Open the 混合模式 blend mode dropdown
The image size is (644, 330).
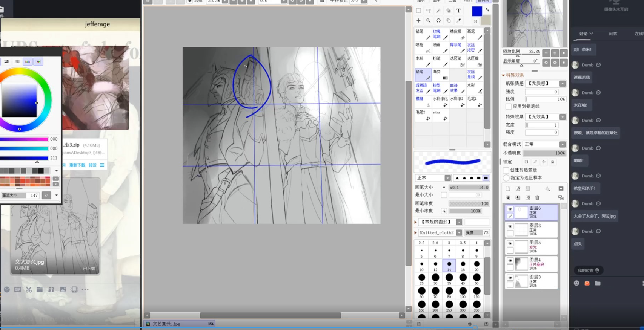562,144
